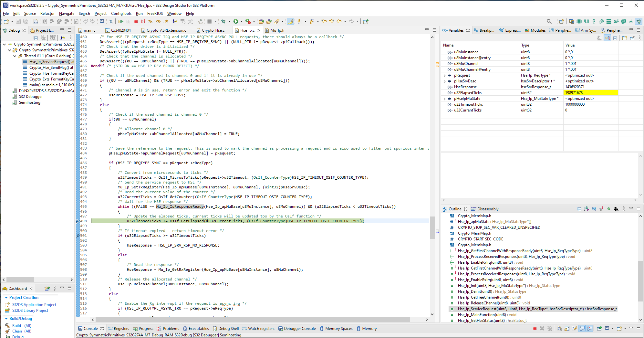This screenshot has height=338, width=644.
Task: Click the Step Into debug icon
Action: (151, 21)
